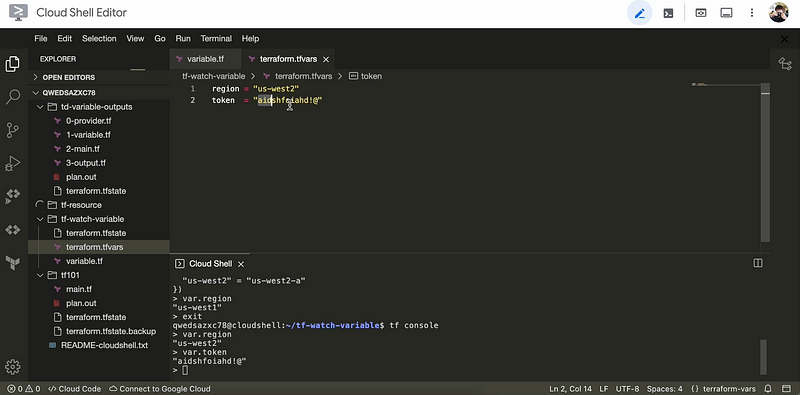Open the Go menu
The width and height of the screenshot is (800, 395).
160,38
